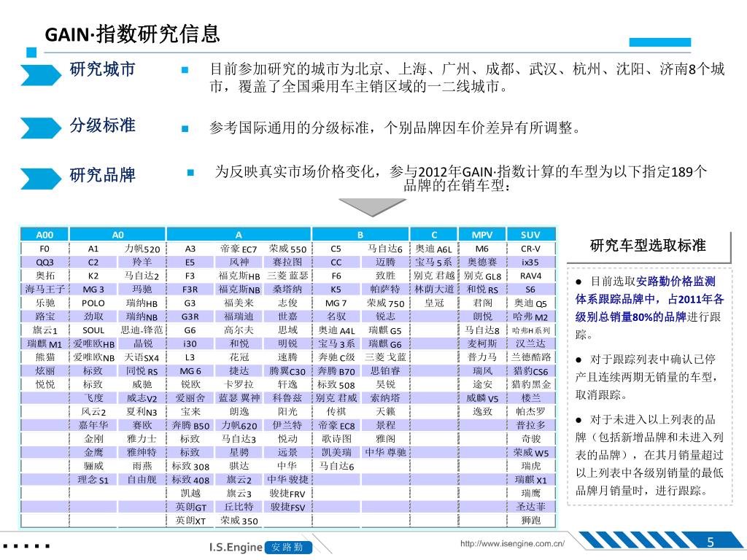
Task: Select the F0 cell in the table
Action: pyautogui.click(x=44, y=249)
